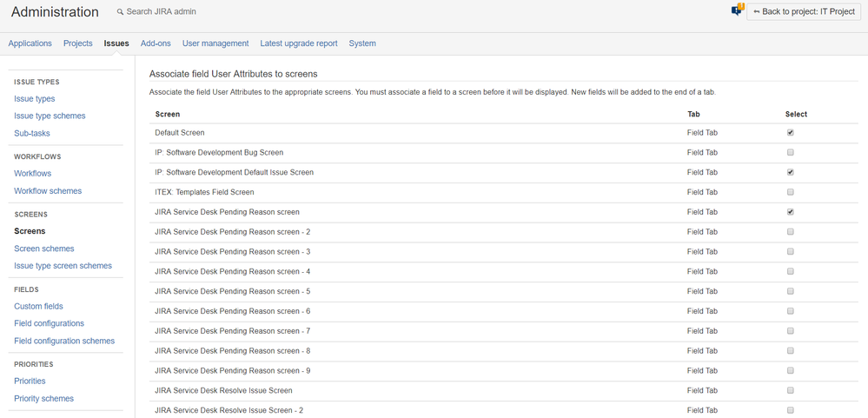Open Issue types in sidebar
Screen dimensions: 868x418
(35, 98)
